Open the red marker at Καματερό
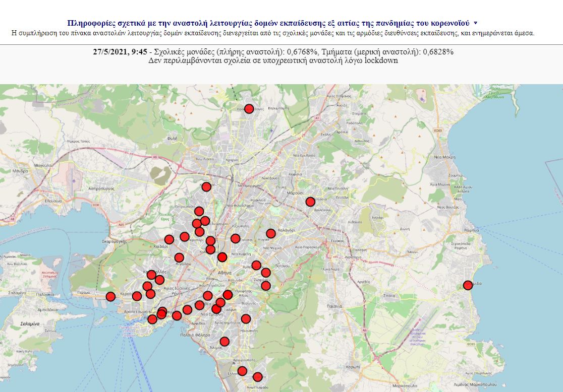Screen dimensions: 563x392 (206, 187)
